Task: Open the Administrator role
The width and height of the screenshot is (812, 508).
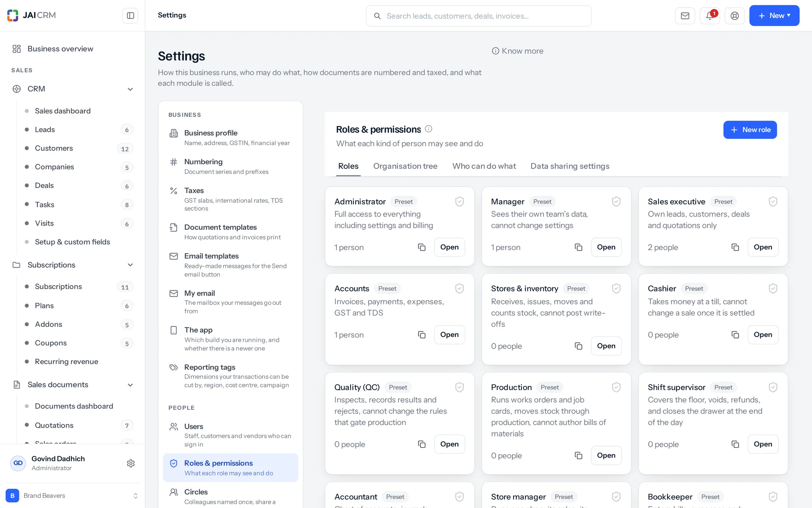Action: (449, 247)
